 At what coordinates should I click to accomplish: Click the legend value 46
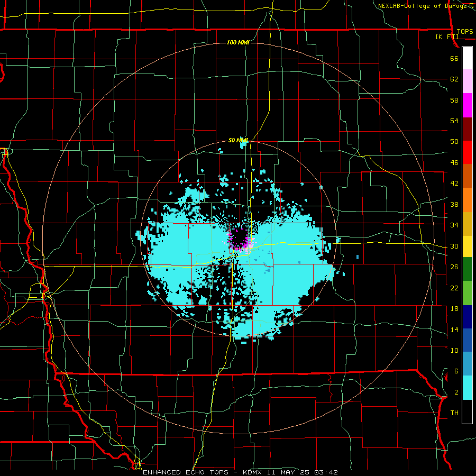[454, 163]
